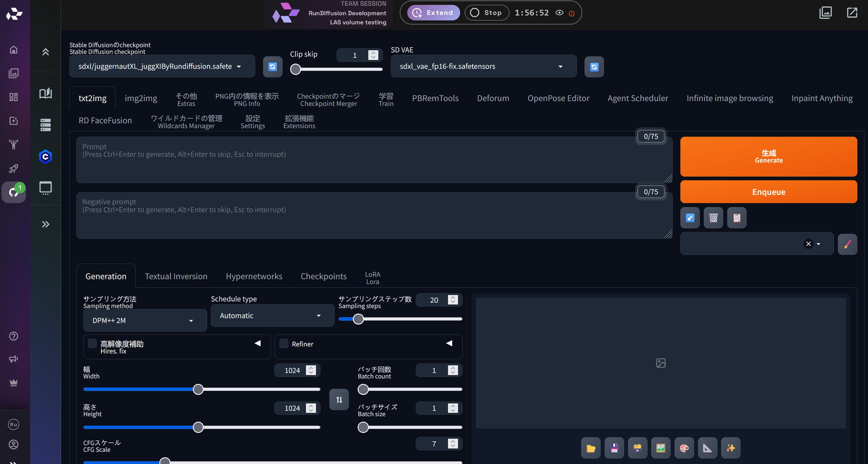The image size is (868, 464).
Task: Open the monitor display icon
Action: [x=46, y=188]
